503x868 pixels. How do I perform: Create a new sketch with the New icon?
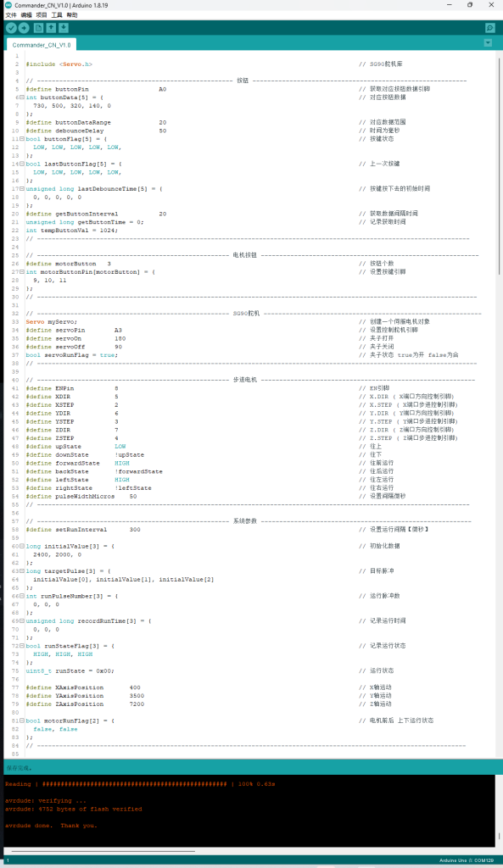pyautogui.click(x=38, y=28)
